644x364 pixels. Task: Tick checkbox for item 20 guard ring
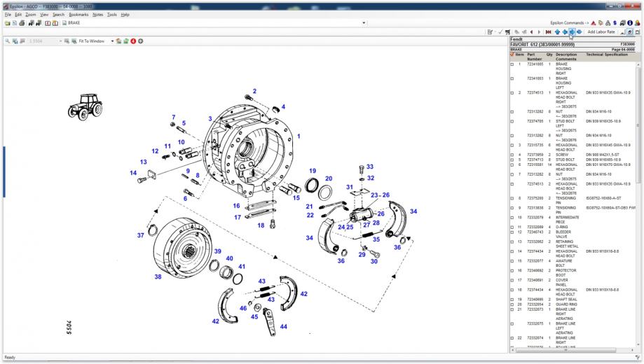512,304
